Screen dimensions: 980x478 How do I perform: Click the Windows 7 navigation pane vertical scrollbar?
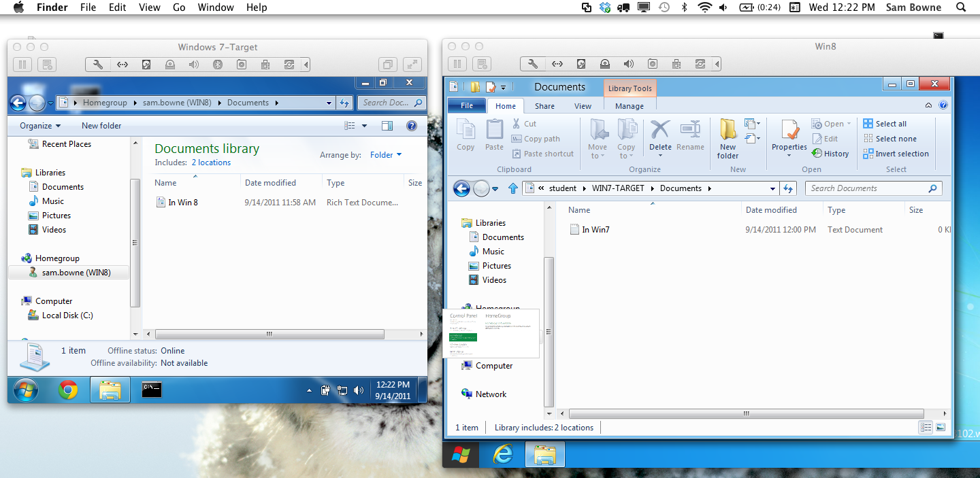click(135, 243)
